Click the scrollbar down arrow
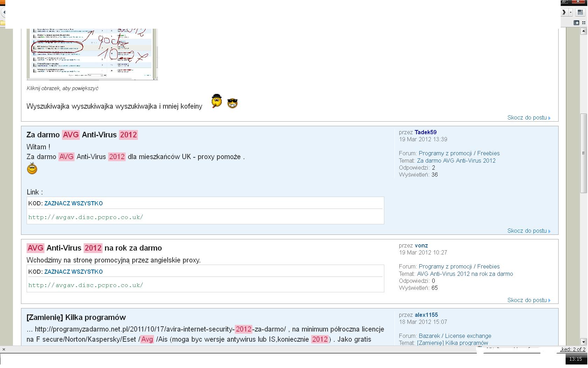Screen dimensions: 588x368 point(583,341)
